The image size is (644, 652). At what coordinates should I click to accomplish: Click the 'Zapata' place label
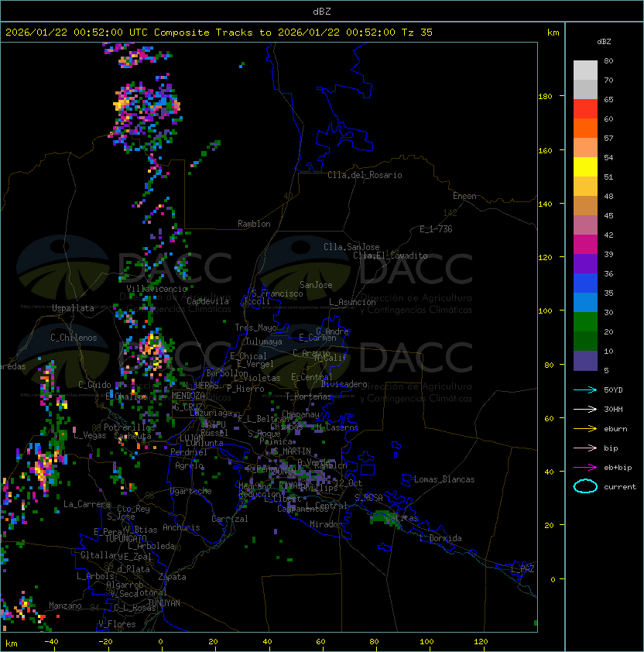coord(172,577)
